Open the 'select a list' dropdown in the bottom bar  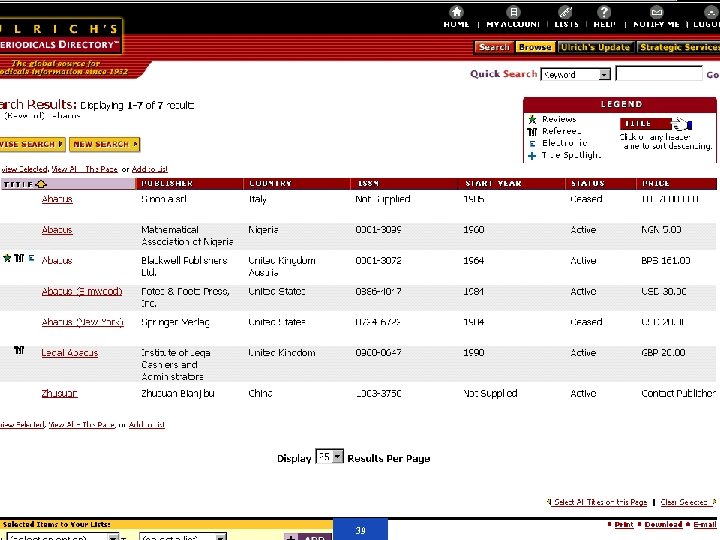183,536
